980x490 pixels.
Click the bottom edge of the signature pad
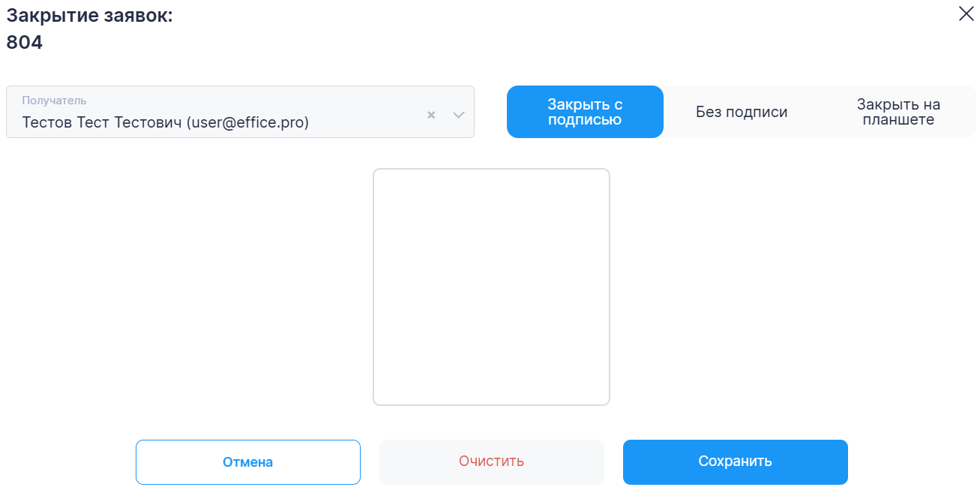pyautogui.click(x=491, y=403)
